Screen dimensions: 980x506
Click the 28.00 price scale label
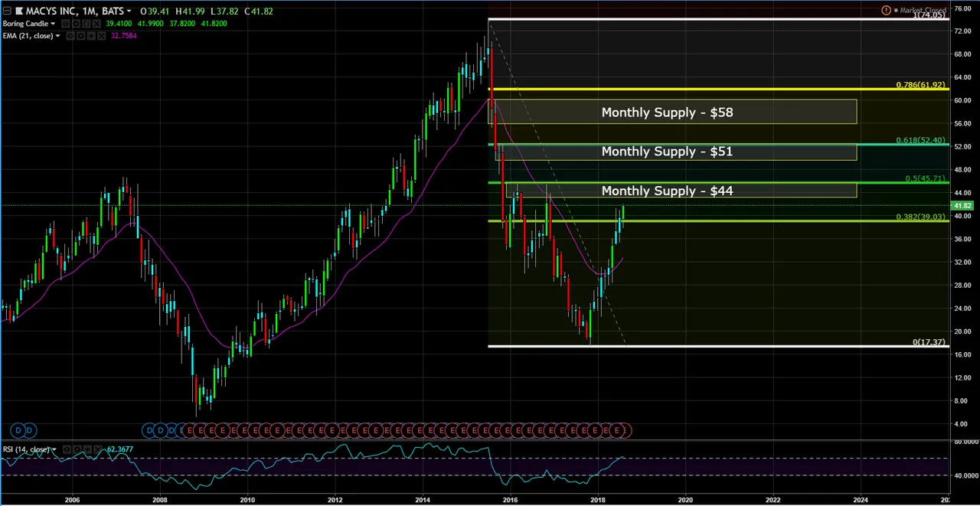coord(962,286)
